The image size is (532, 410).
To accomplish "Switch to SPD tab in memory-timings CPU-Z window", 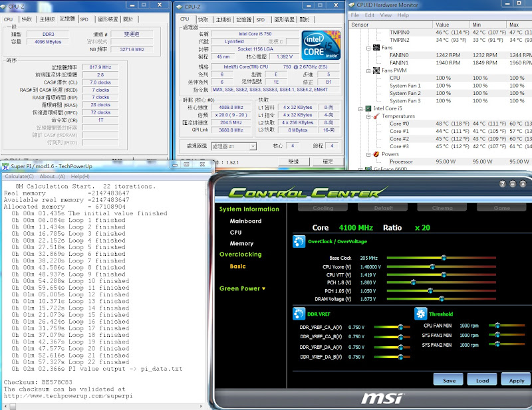I will [84, 19].
